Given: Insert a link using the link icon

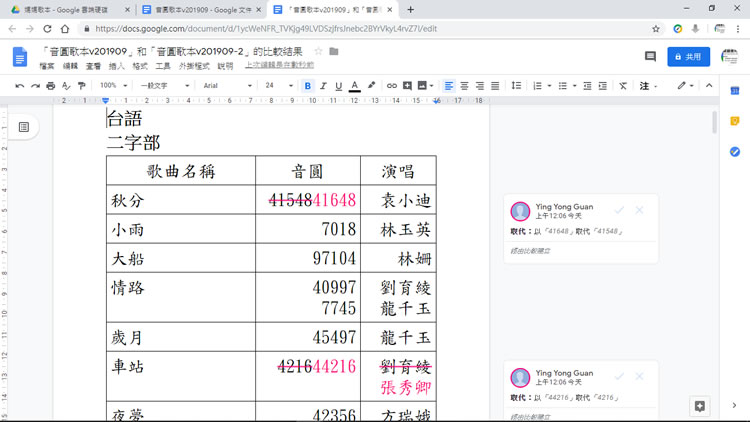Looking at the screenshot, I should pos(391,86).
